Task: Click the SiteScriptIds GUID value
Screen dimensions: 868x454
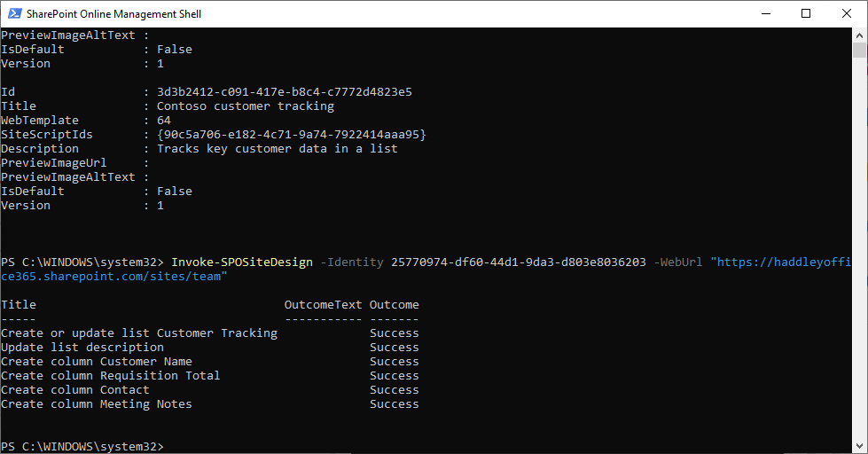Action: 291,135
